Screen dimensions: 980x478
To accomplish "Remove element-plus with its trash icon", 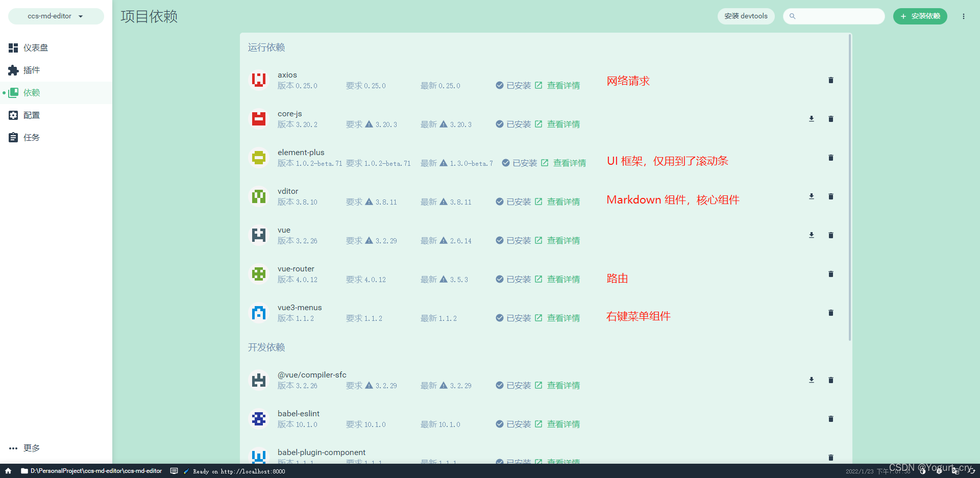I will click(831, 158).
